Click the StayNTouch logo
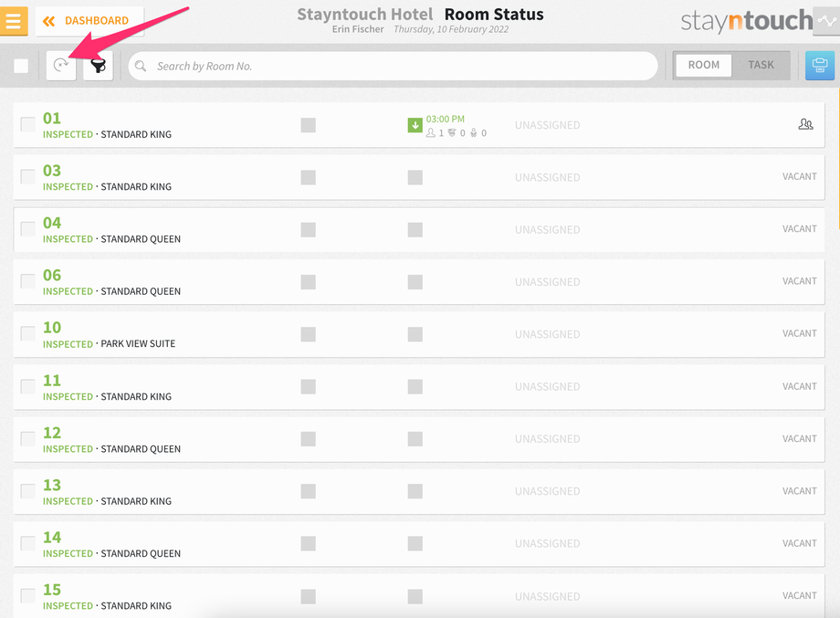The image size is (840, 618). (747, 20)
